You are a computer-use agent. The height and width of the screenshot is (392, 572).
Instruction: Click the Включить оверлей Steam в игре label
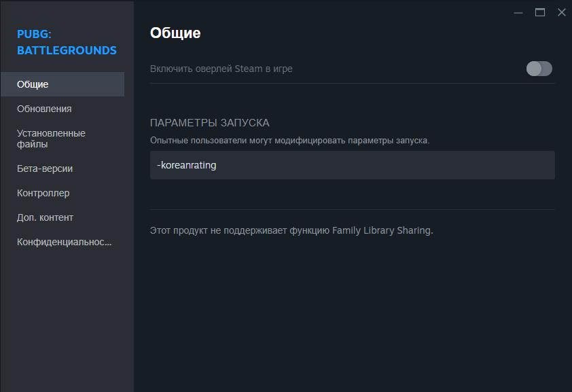click(221, 69)
